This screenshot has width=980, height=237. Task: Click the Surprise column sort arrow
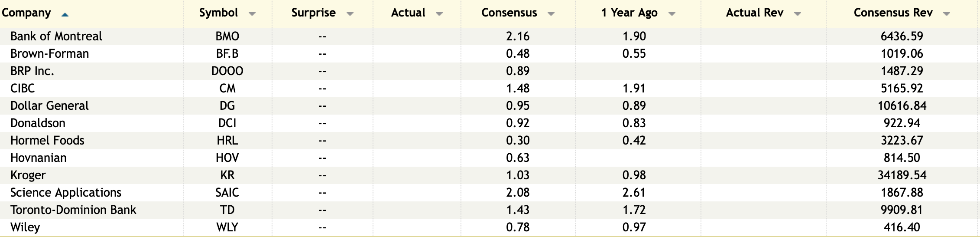[350, 14]
